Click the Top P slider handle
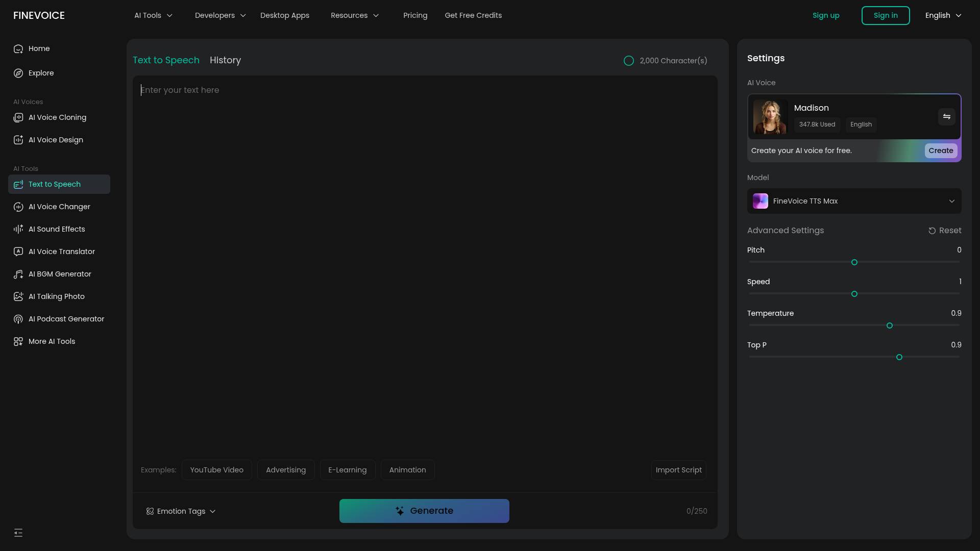The height and width of the screenshot is (551, 980). click(899, 357)
